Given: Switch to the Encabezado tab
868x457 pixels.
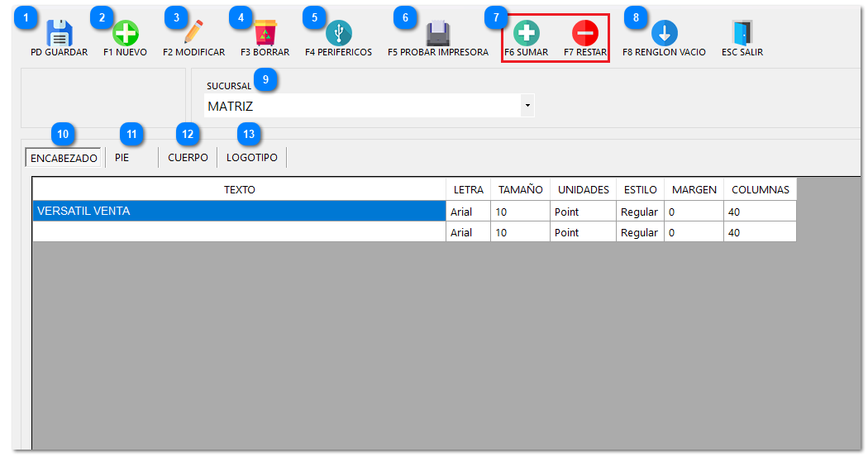Looking at the screenshot, I should coord(64,158).
